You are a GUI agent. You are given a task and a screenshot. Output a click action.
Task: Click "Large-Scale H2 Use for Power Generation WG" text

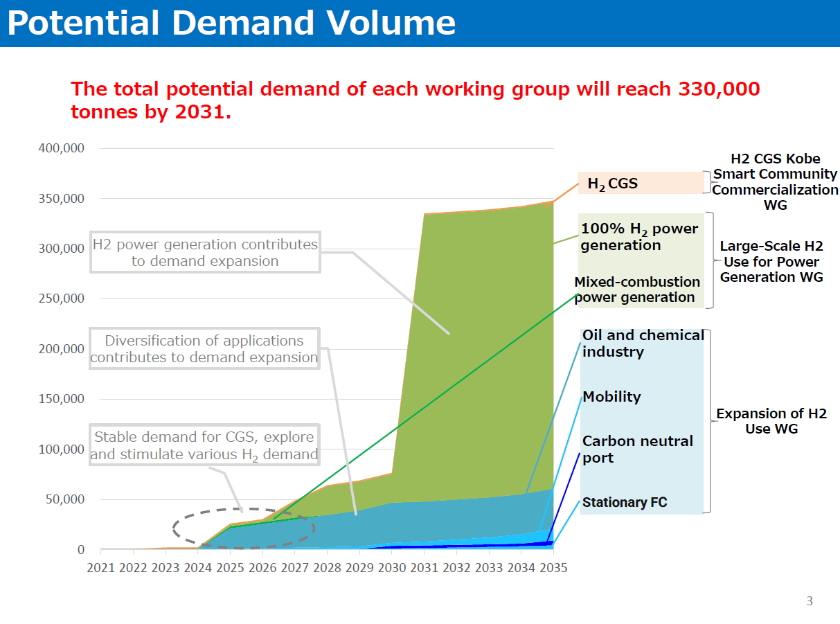click(x=771, y=262)
